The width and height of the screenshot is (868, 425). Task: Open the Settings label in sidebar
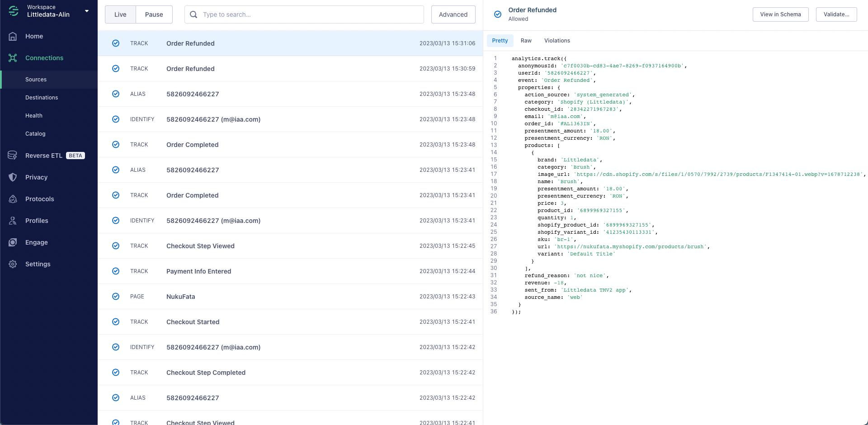pyautogui.click(x=38, y=264)
